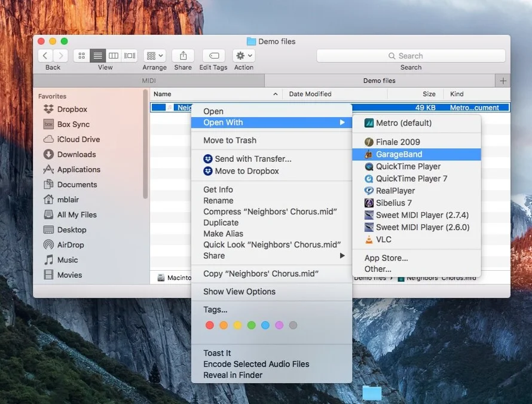Open file with VLC
Viewport: 532px width, 404px height.
(x=417, y=240)
